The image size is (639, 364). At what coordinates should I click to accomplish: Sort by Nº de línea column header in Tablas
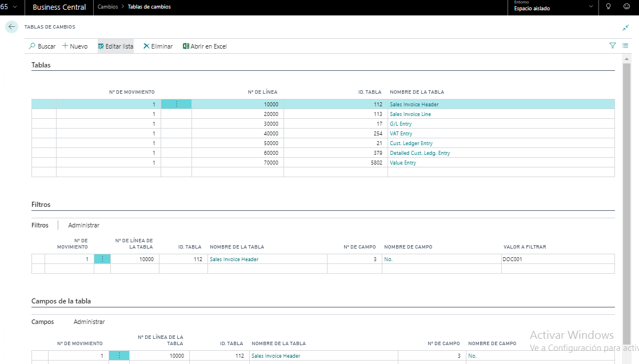click(x=262, y=92)
